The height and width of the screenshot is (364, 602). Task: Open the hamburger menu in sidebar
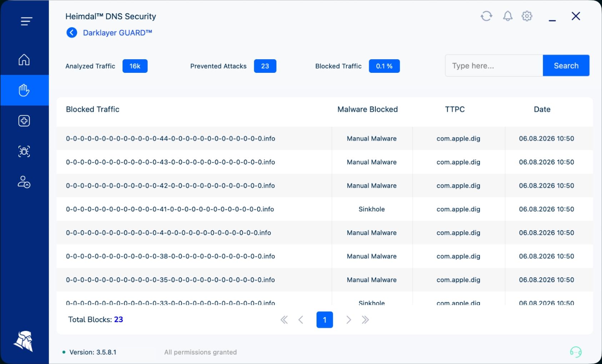pos(26,21)
